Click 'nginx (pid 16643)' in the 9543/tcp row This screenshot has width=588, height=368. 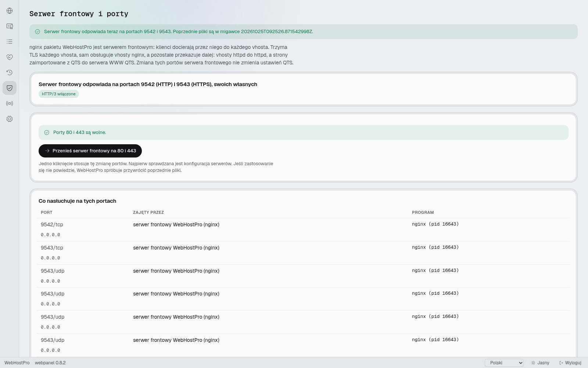(x=435, y=247)
